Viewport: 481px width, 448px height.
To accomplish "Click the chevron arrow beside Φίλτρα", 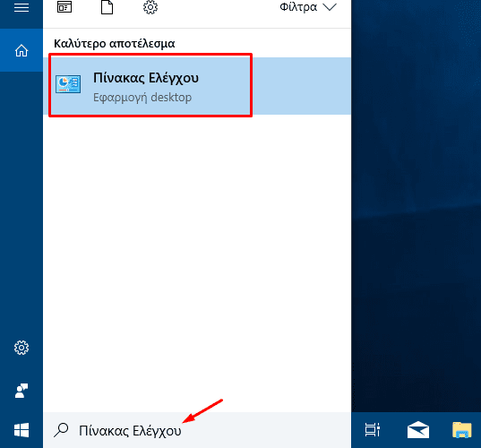I will pos(330,7).
